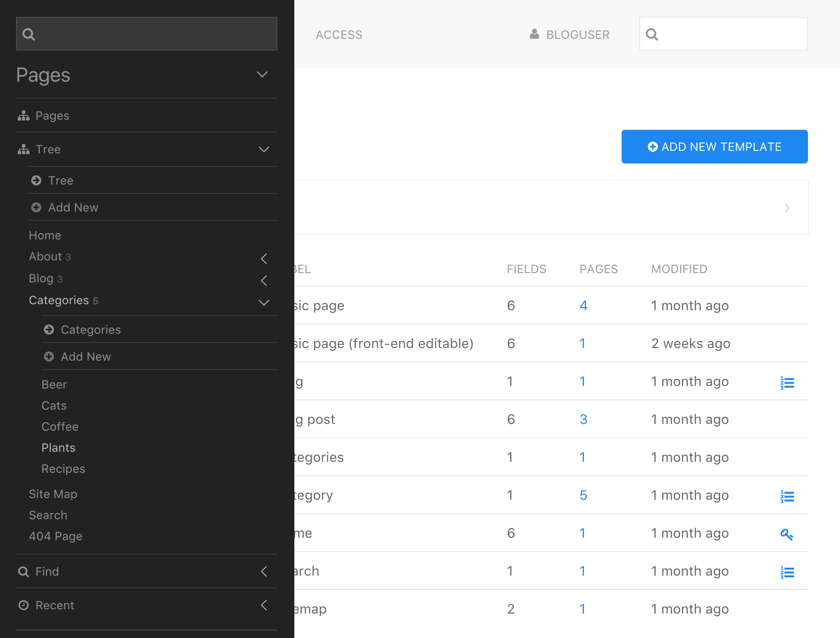Viewport: 840px width, 638px height.
Task: Open the Cats category page
Action: (54, 405)
